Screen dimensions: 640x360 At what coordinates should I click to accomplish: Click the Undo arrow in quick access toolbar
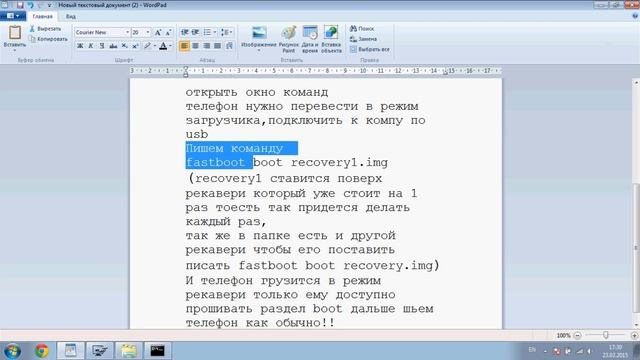[30, 5]
